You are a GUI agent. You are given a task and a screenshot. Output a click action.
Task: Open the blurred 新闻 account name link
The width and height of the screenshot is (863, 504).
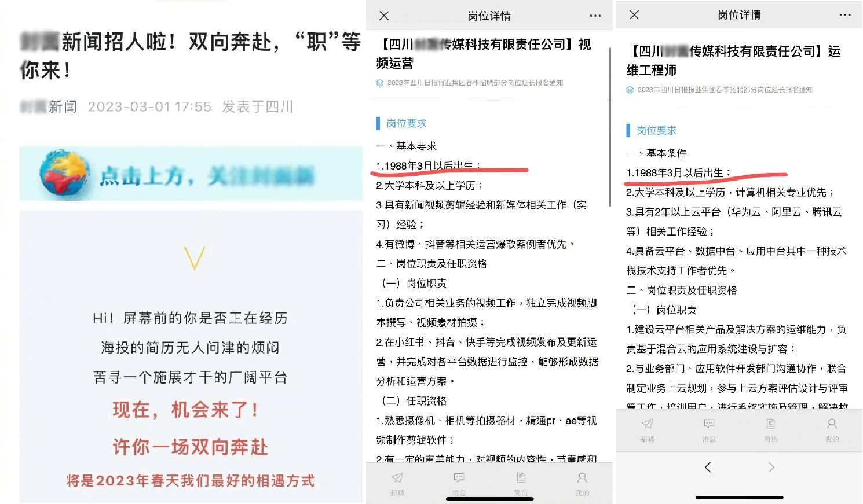(49, 106)
